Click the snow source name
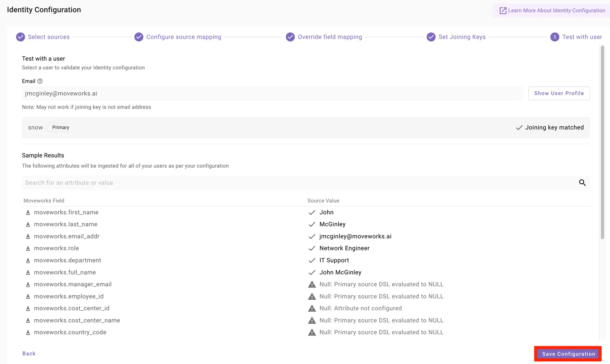 [35, 128]
